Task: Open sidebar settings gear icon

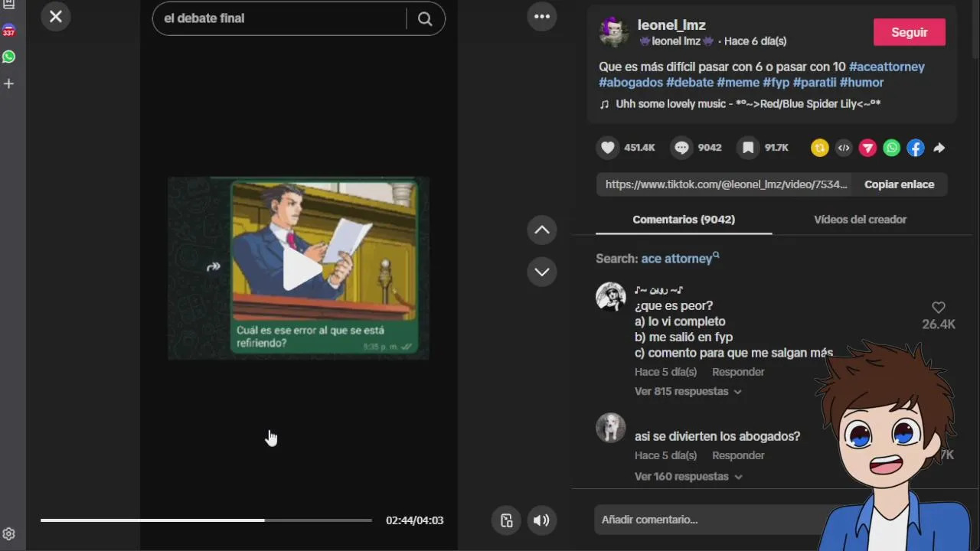Action: (9, 534)
